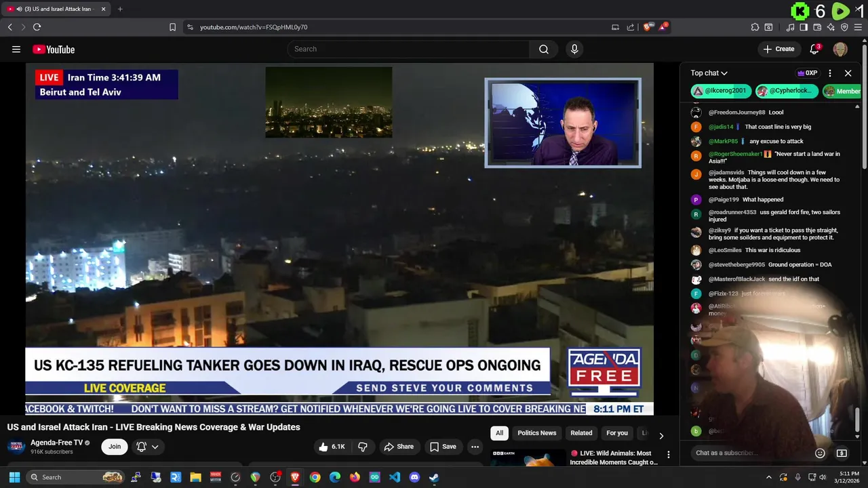Click the Share button

pyautogui.click(x=399, y=447)
